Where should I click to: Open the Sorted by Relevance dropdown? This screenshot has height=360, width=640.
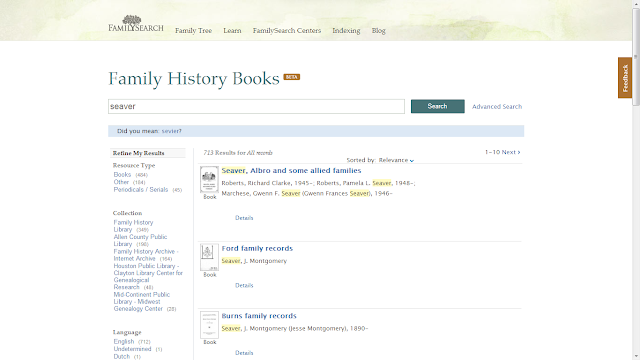tap(396, 160)
